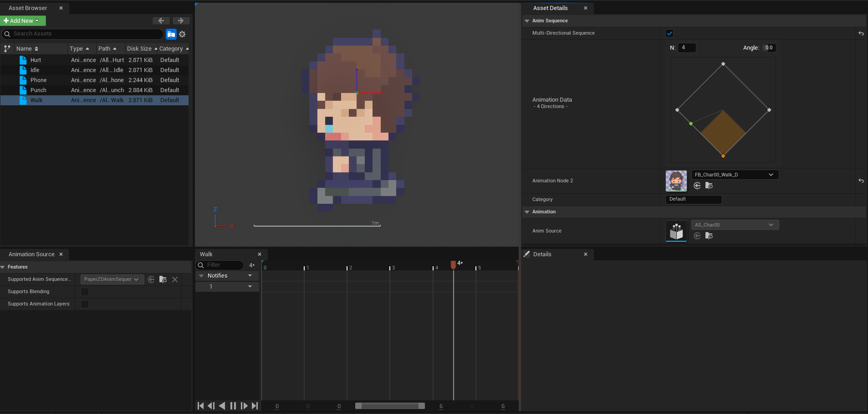Clear the Supported Anim Sequence value
Viewport: 868px width, 414px height.
(175, 279)
